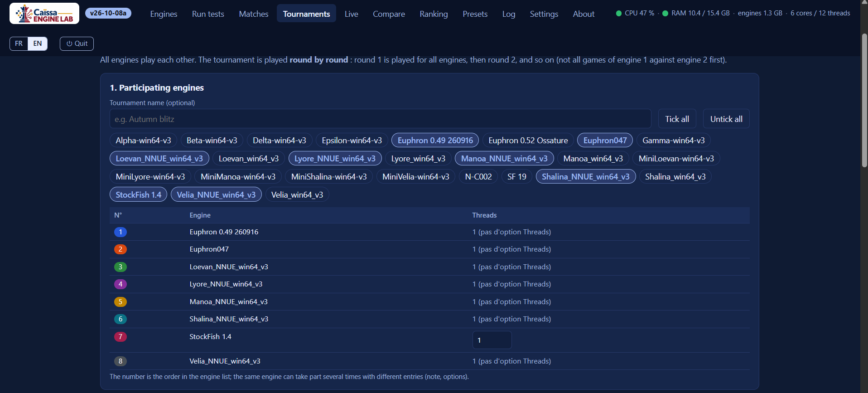Screen dimensions: 868x393
Task: Deselect the StockFish 1.4 engine chip
Action: 138,195
